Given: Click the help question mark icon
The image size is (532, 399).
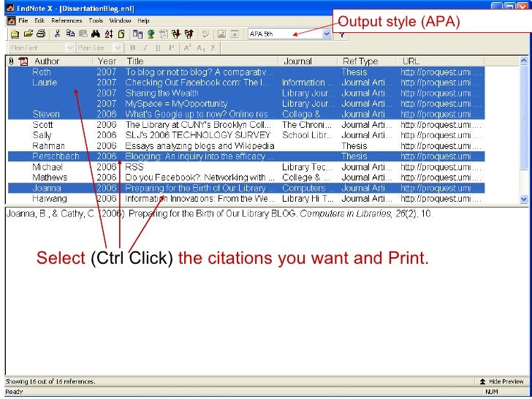Looking at the screenshot, I should click(342, 34).
